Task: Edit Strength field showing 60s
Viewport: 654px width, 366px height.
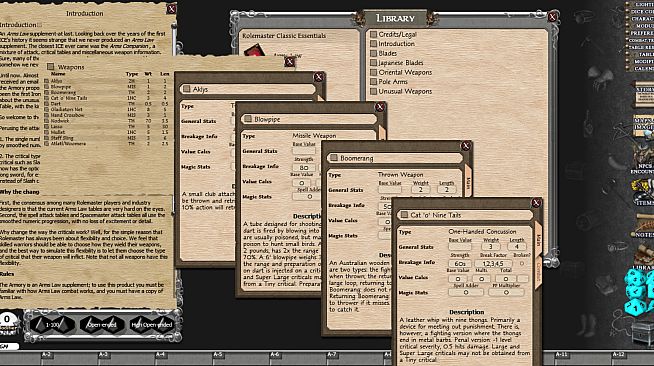Action: click(x=460, y=264)
